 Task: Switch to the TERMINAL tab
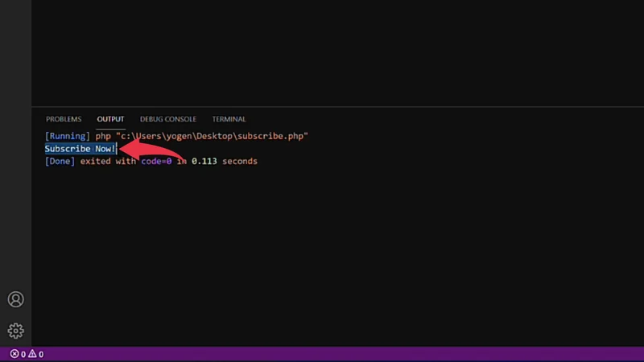[229, 119]
